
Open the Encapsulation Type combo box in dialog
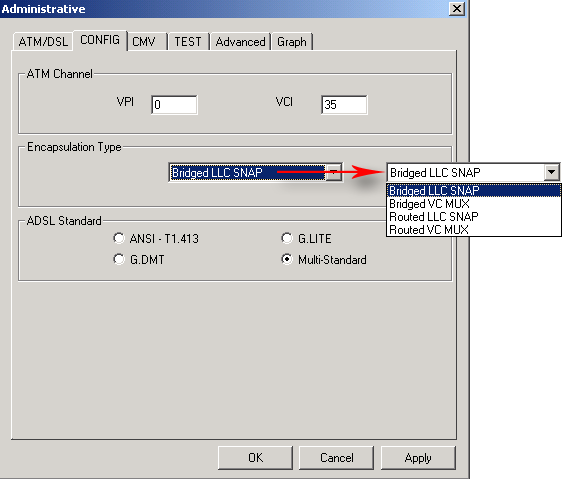click(x=256, y=172)
